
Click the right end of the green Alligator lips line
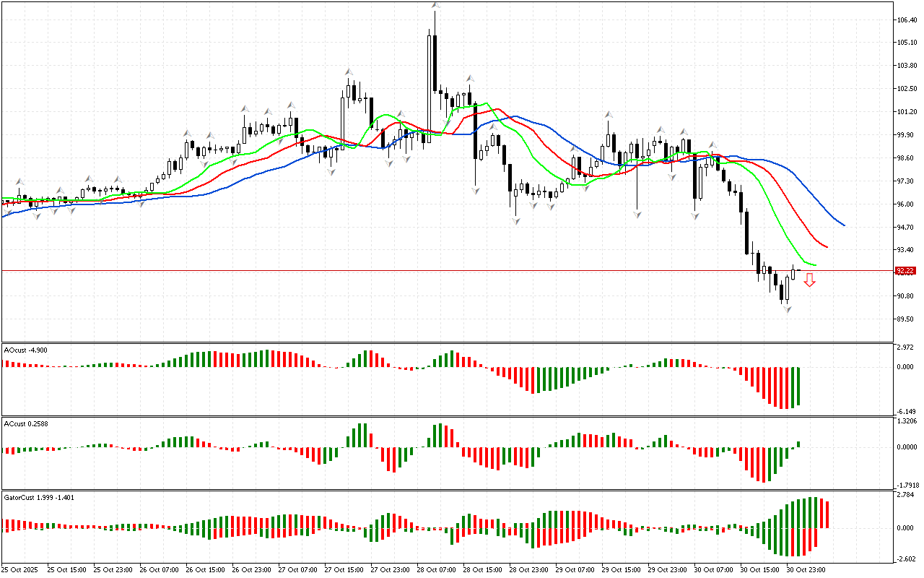coord(815,264)
